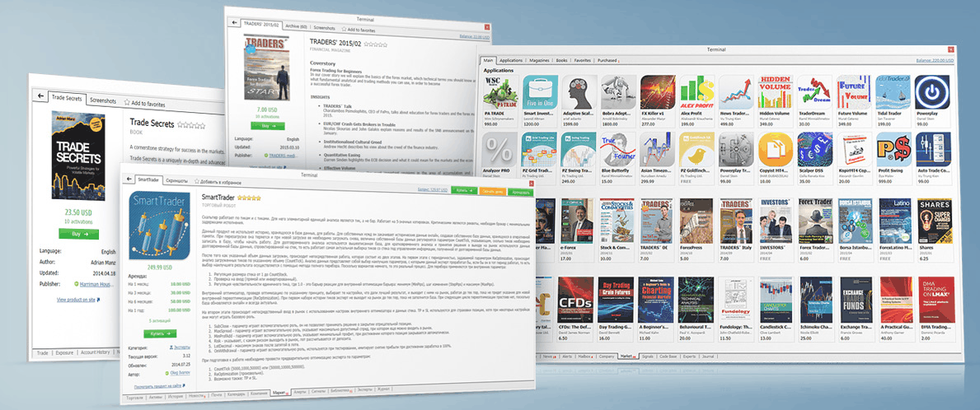Screen dimensions: 980x410
Task: Open Archive (60) tab in TRADERS' window
Action: click(x=296, y=28)
